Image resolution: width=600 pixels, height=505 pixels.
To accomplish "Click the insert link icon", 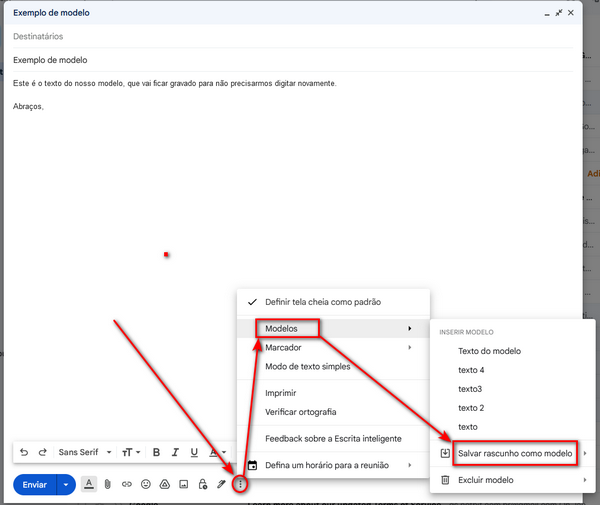I will point(127,484).
